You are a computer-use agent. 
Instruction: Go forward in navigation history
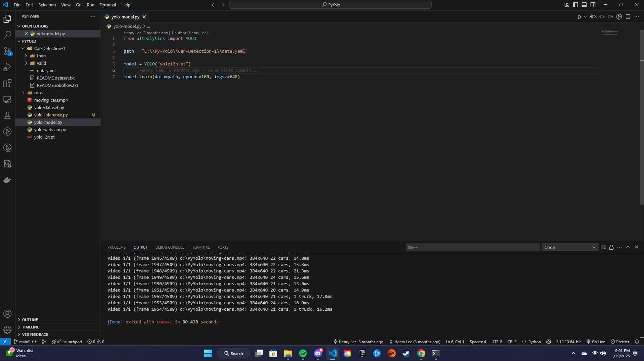tap(222, 5)
